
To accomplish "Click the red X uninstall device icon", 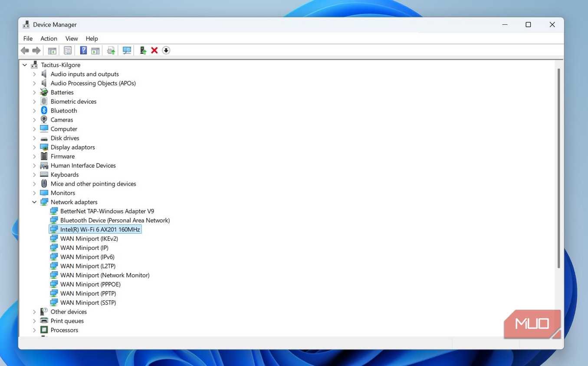I will 154,51.
